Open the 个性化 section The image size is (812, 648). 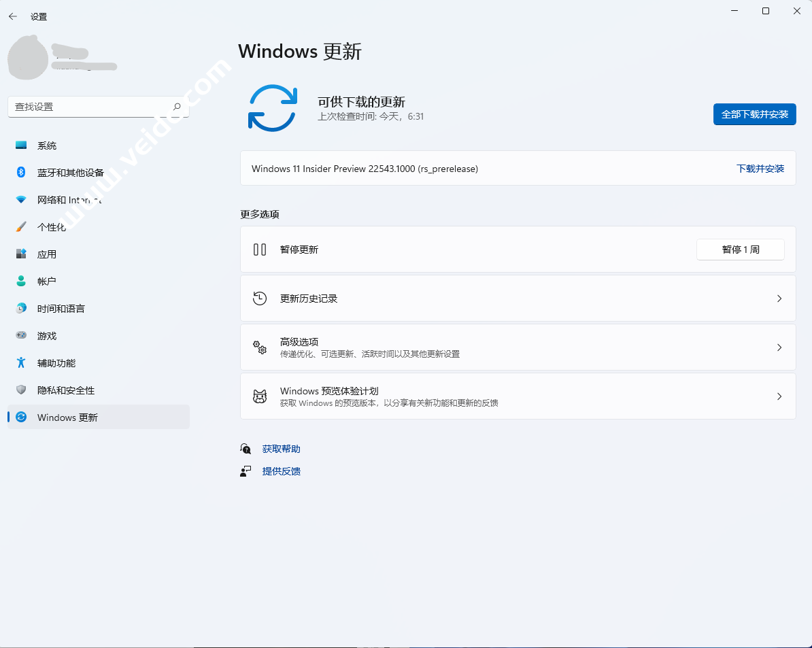pos(20,226)
